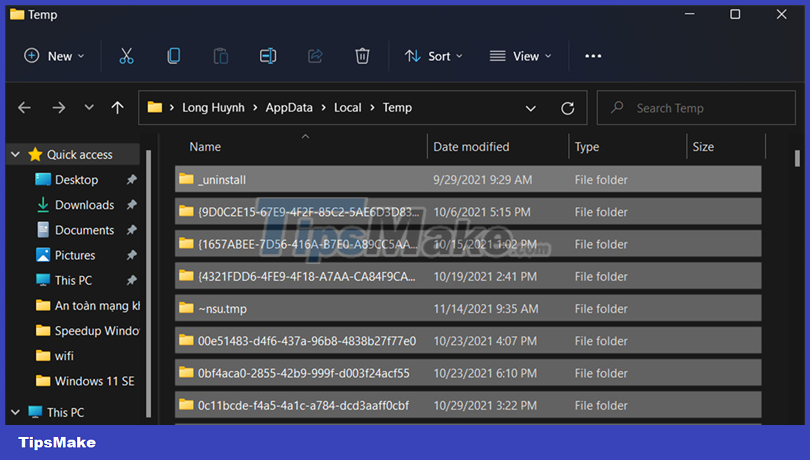The width and height of the screenshot is (810, 460).
Task: Click the Pictures icon in sidebar
Action: (43, 255)
